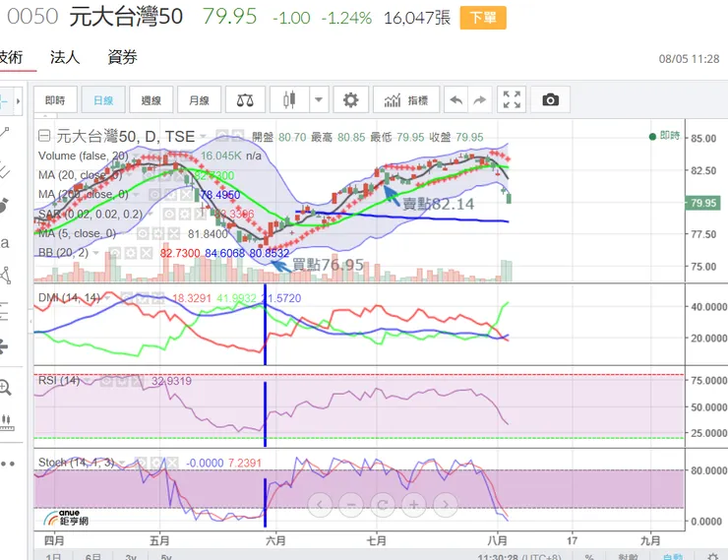
Task: Expand RSI (14) dropdown arrow
Action: pos(89,381)
